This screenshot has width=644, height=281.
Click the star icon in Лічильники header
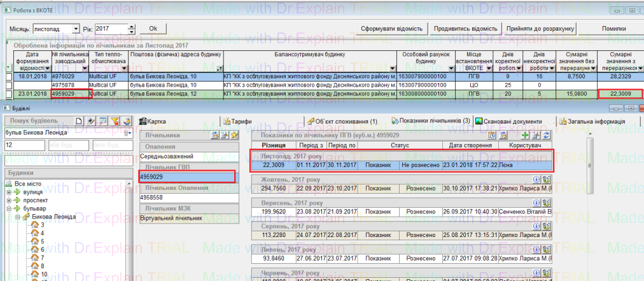point(234,135)
